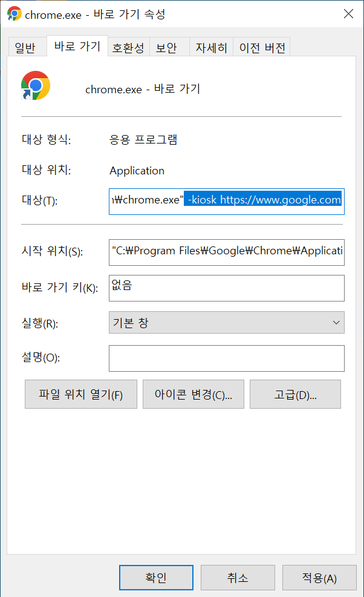
Task: Click the 시작 위치(S) input field
Action: tap(227, 252)
